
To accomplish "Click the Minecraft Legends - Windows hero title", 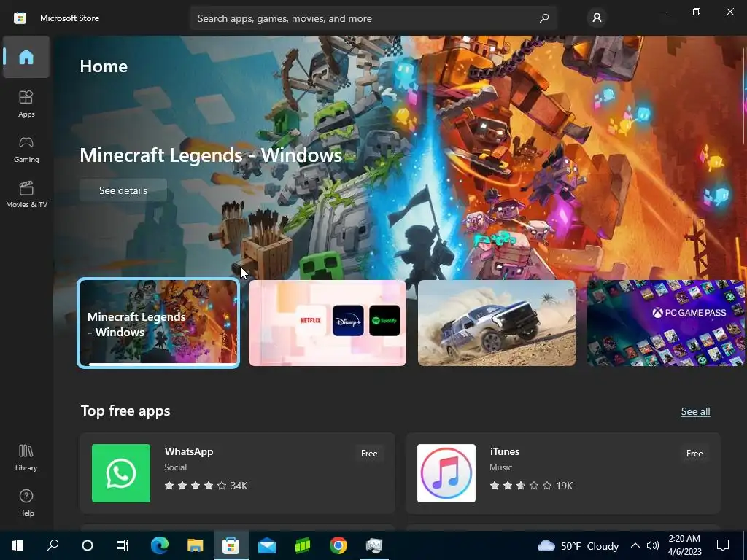I will 211,155.
